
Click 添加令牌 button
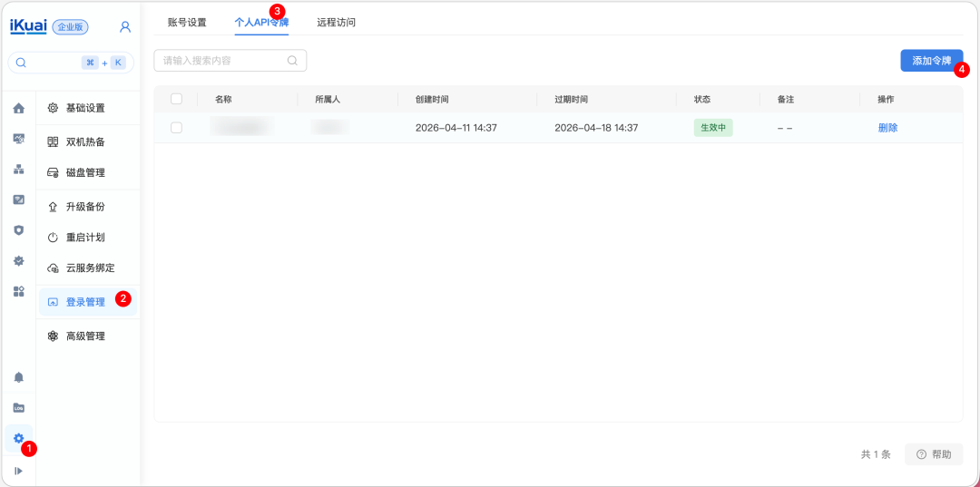tap(931, 61)
